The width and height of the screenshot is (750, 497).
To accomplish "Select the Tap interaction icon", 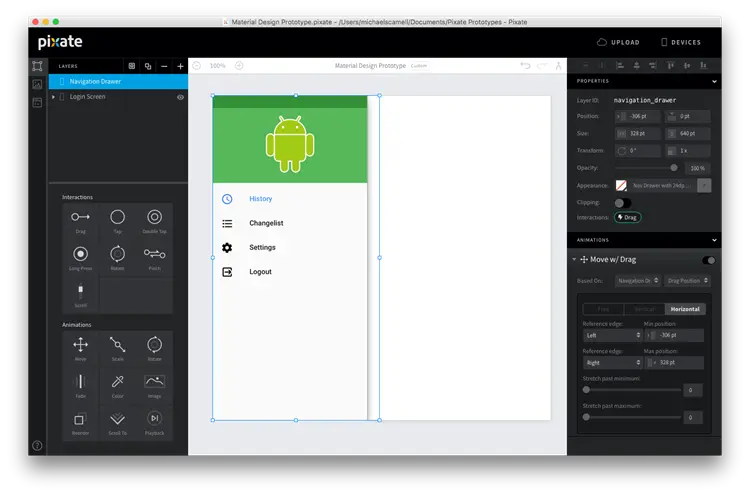I will point(117,217).
